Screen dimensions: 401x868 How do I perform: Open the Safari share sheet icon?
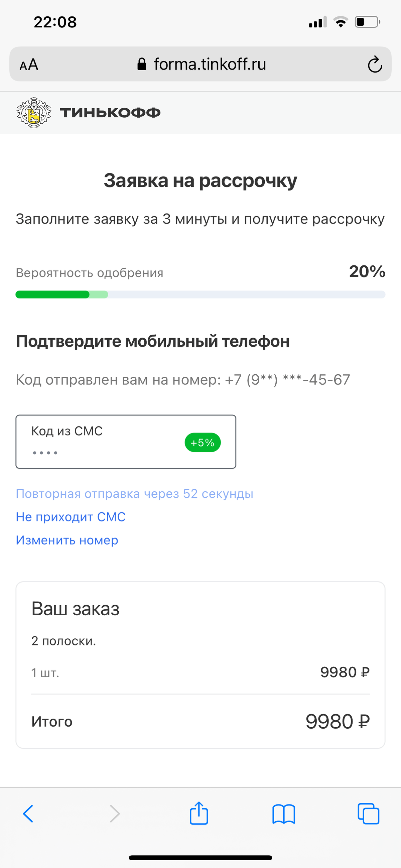(x=199, y=813)
